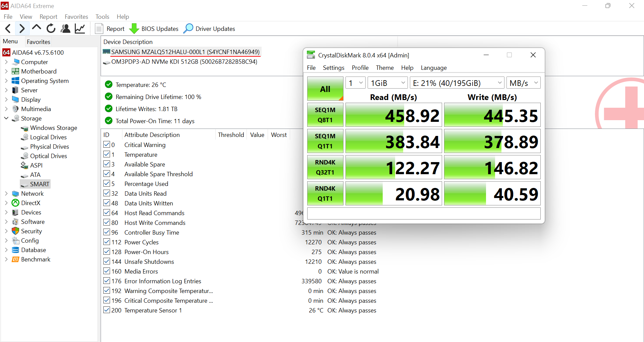This screenshot has width=644, height=342.
Task: Open the drive E: selection dropdown
Action: coord(457,83)
